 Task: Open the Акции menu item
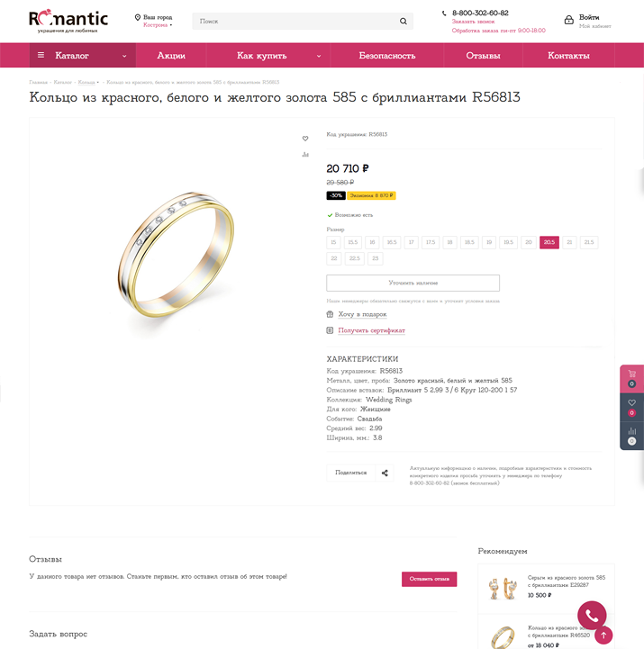click(x=171, y=56)
